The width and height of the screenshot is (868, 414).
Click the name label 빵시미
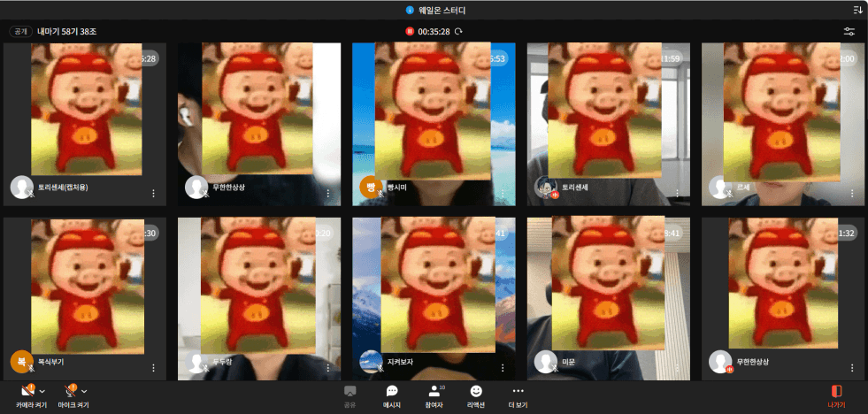pyautogui.click(x=397, y=187)
